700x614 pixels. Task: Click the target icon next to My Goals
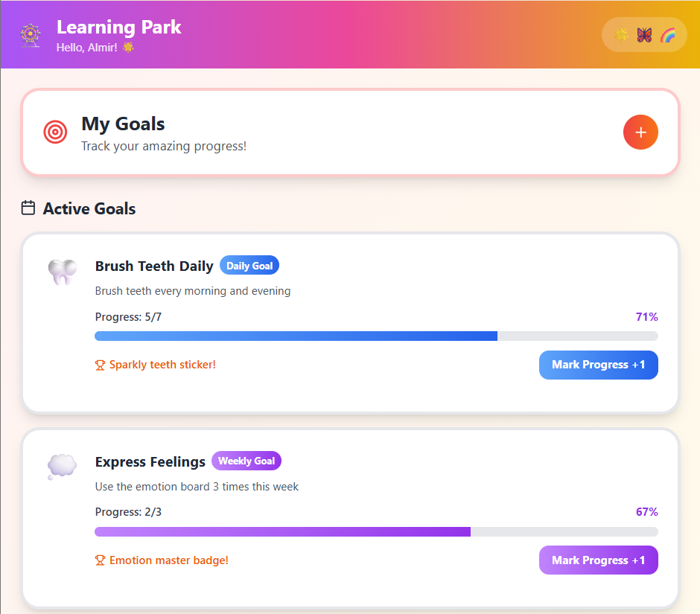[x=55, y=132]
